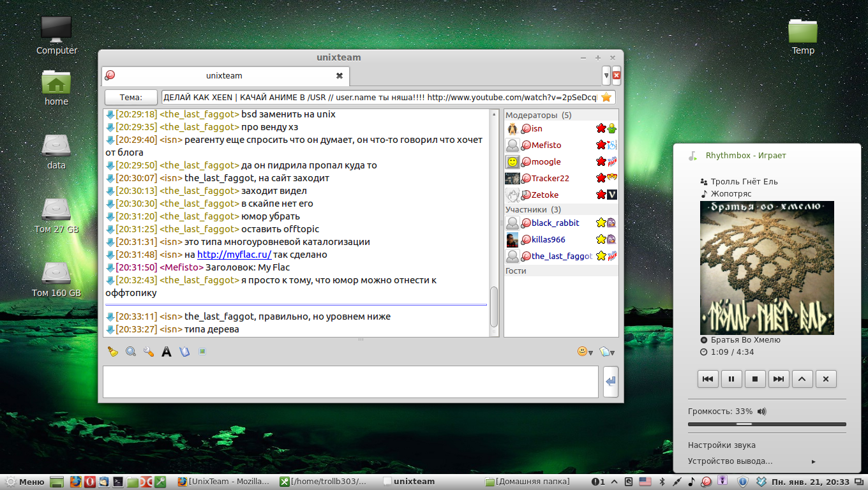Click the blue book history icon
Image resolution: width=868 pixels, height=490 pixels.
[x=184, y=352]
